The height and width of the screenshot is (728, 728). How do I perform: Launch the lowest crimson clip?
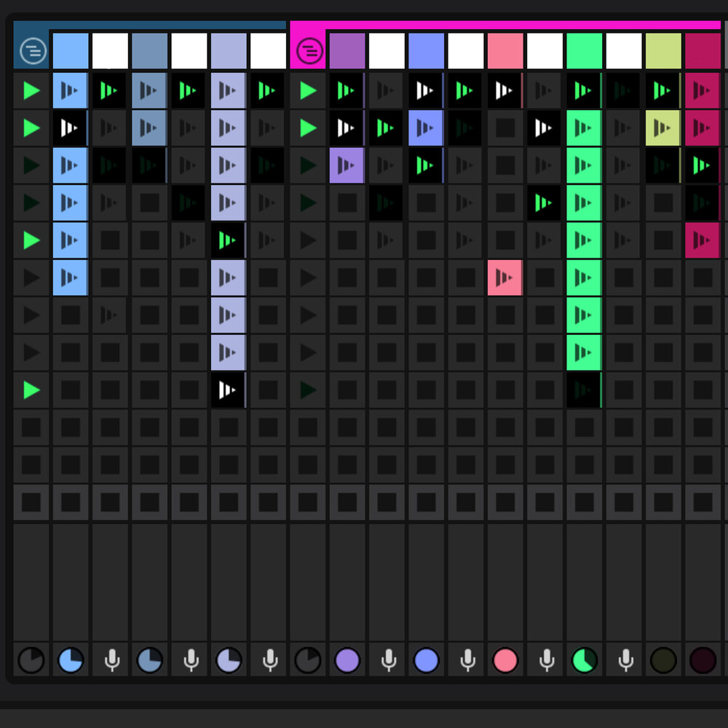click(702, 240)
